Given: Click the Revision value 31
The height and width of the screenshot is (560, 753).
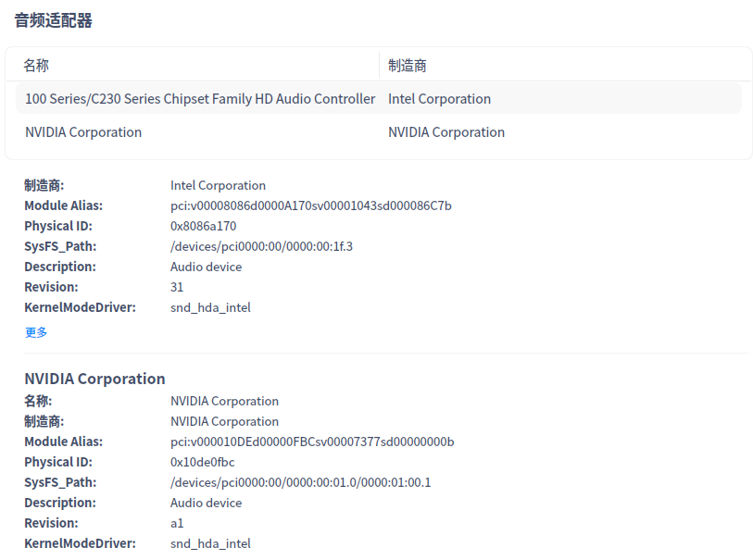Looking at the screenshot, I should point(177,287).
